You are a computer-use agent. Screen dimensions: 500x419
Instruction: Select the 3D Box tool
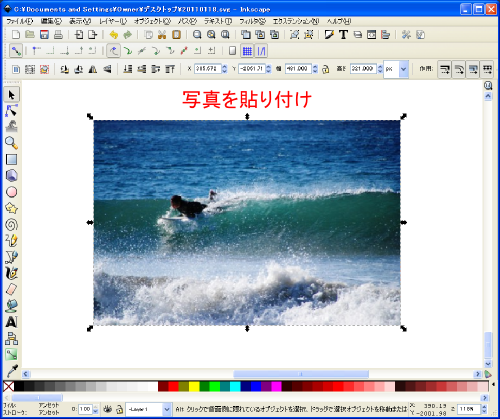point(12,176)
